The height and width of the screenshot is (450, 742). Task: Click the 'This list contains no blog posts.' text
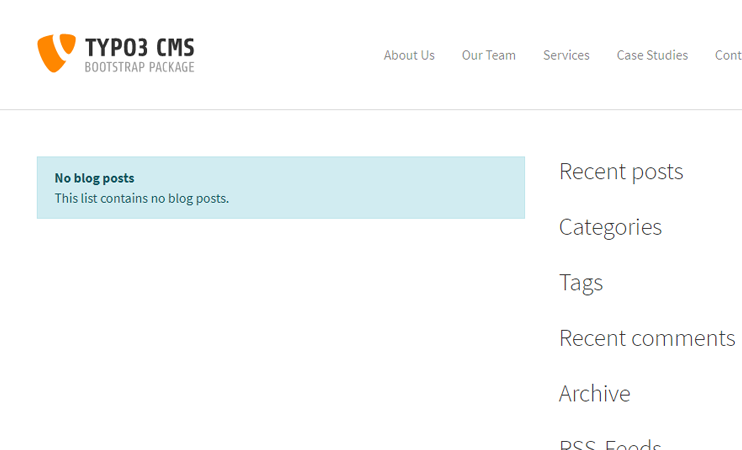141,198
